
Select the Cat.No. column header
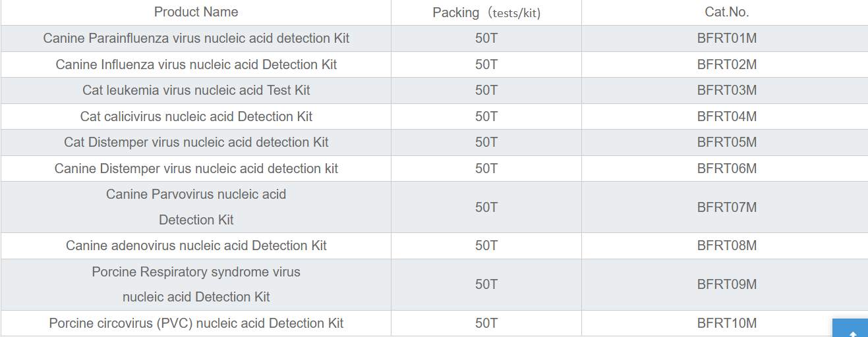click(726, 12)
